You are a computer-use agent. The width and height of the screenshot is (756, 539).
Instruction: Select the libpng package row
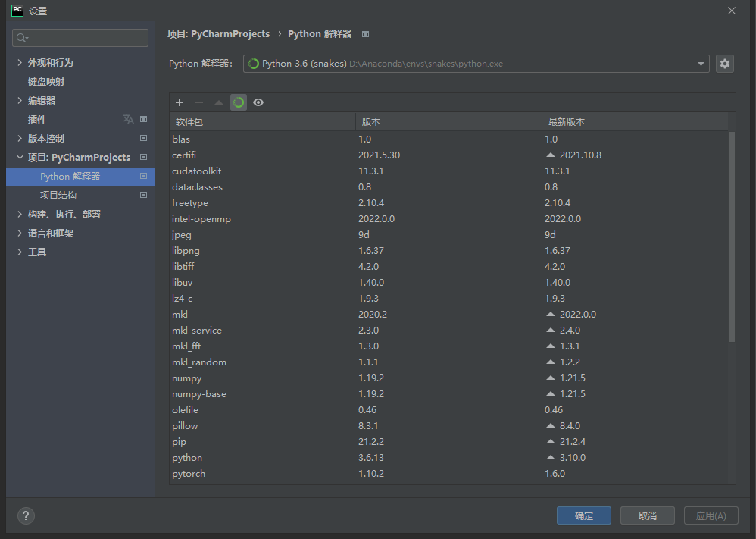449,250
